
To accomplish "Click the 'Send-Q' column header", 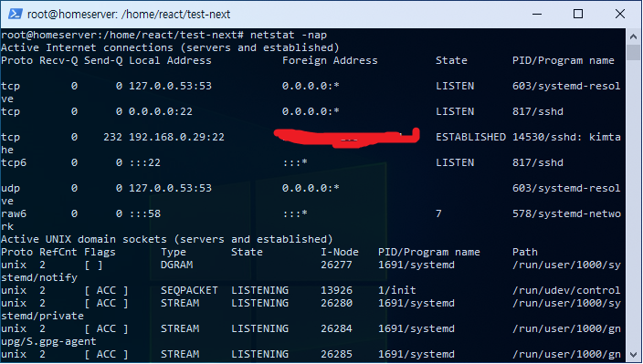I will [103, 60].
